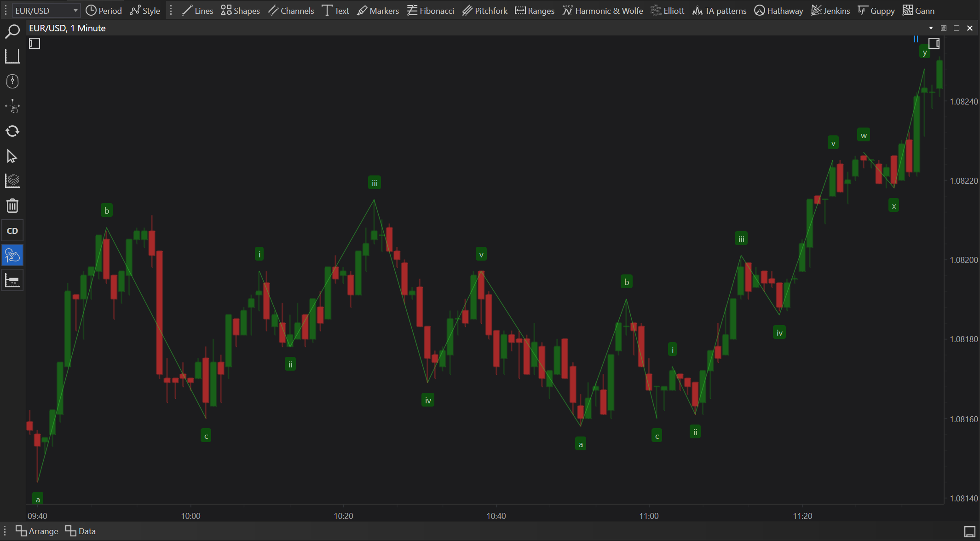The width and height of the screenshot is (980, 541).
Task: Click the left panel toggle square icon
Action: pyautogui.click(x=35, y=43)
